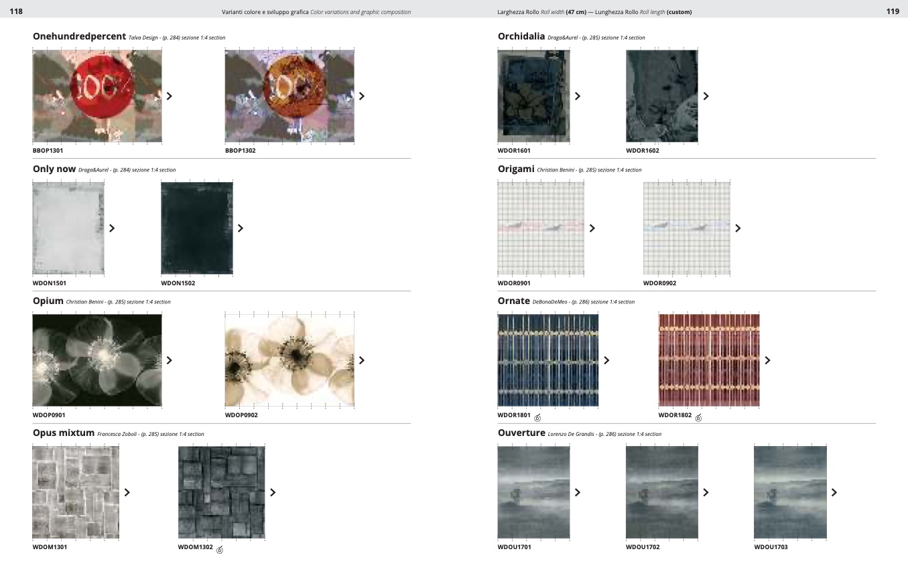The image size is (908, 588).
Task: Select the Ouverture WDOU1702 landscape thumbnail
Action: (x=662, y=492)
